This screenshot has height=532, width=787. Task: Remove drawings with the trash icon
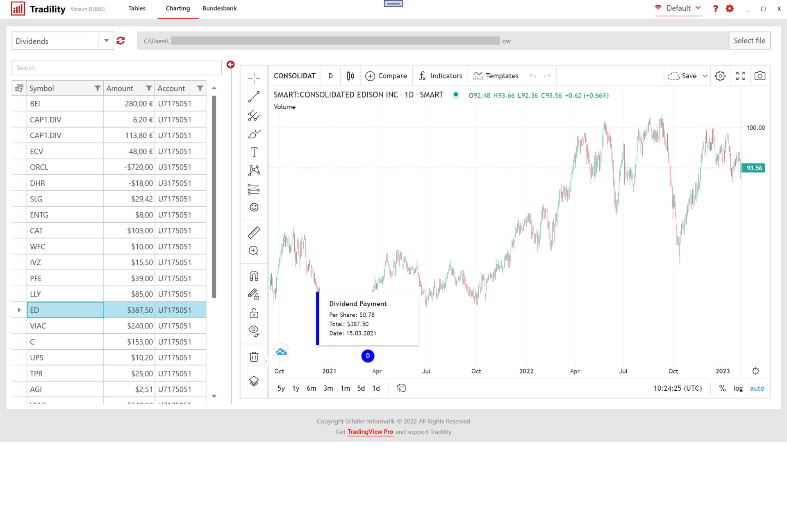pos(254,357)
